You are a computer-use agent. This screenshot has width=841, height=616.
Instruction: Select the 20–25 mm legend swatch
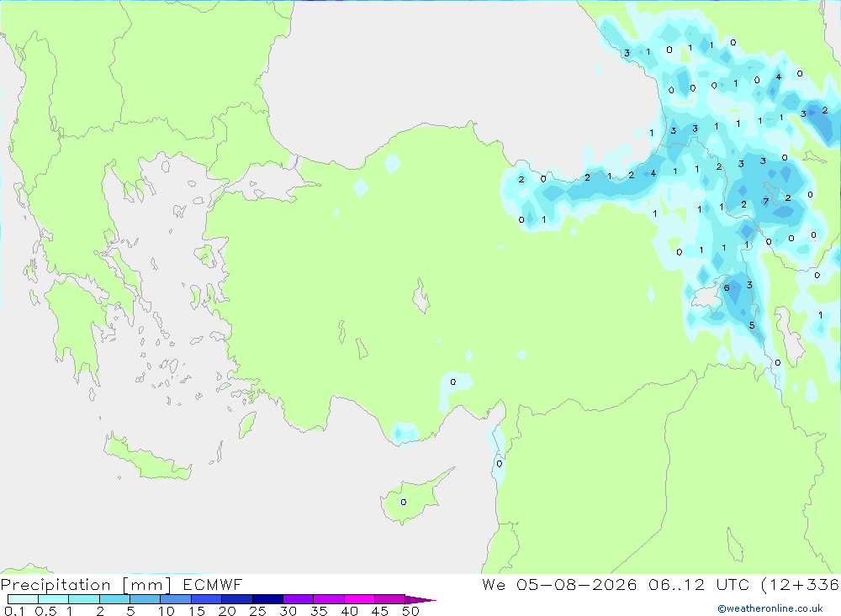pyautogui.click(x=236, y=599)
